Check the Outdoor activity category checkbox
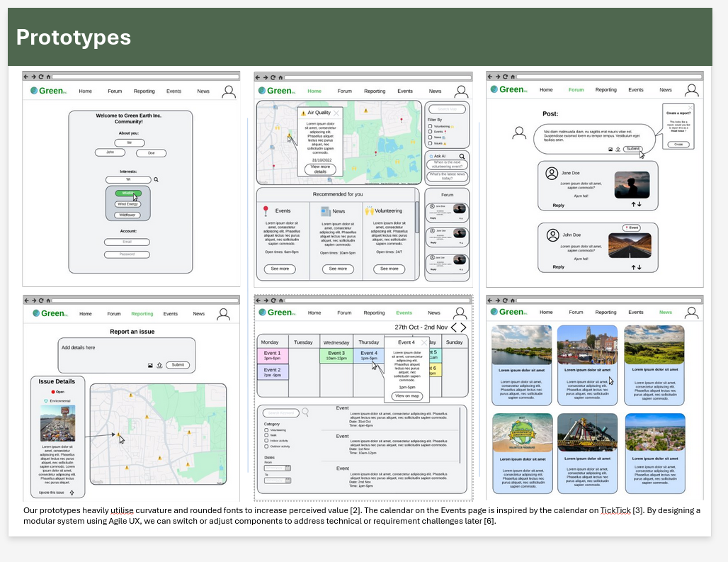This screenshot has height=562, width=728. (x=266, y=446)
